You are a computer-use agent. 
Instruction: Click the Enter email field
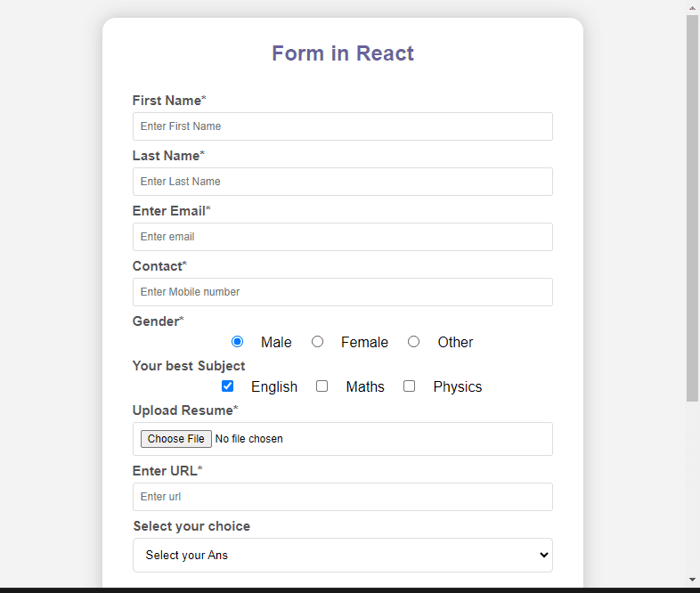point(342,237)
